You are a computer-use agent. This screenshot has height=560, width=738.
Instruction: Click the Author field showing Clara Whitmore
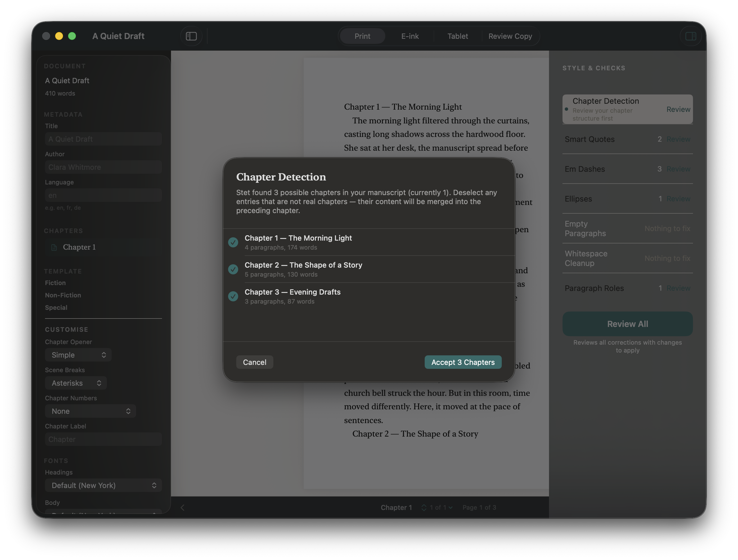pos(103,167)
